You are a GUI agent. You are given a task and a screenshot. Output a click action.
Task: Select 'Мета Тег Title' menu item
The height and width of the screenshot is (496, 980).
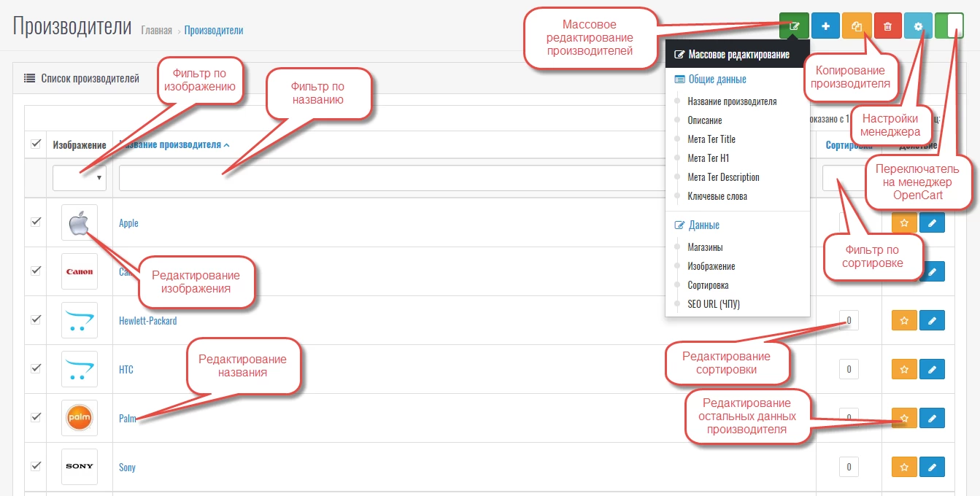(711, 139)
